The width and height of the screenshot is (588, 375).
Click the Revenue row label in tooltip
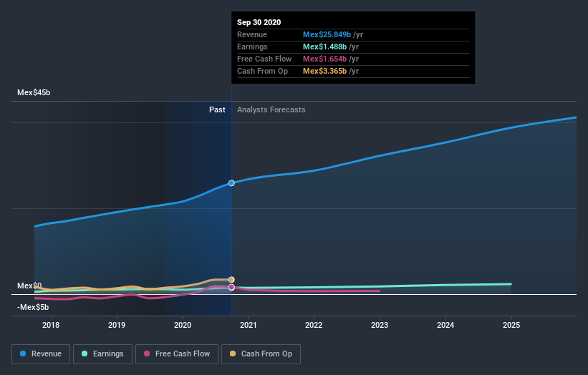252,34
